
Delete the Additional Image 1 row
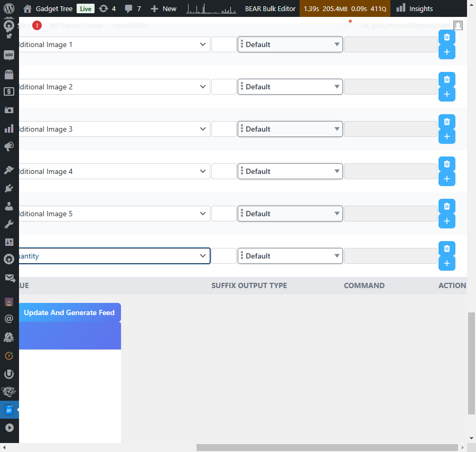pos(447,37)
